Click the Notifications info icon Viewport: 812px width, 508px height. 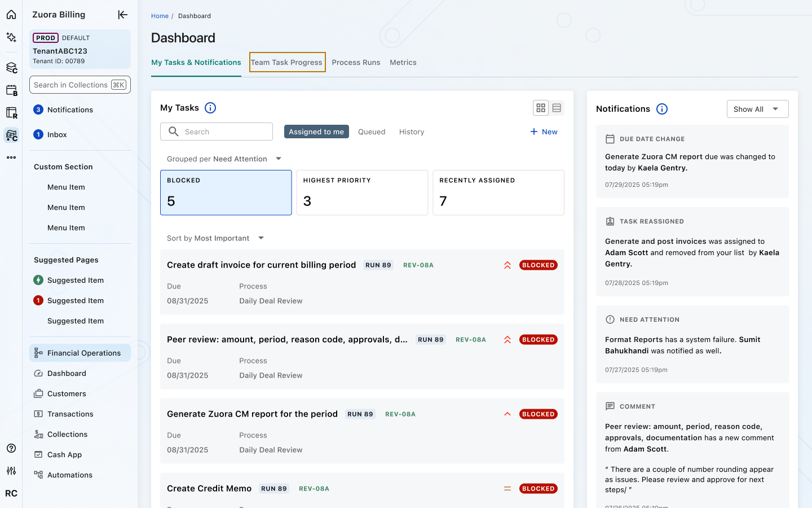click(662, 109)
